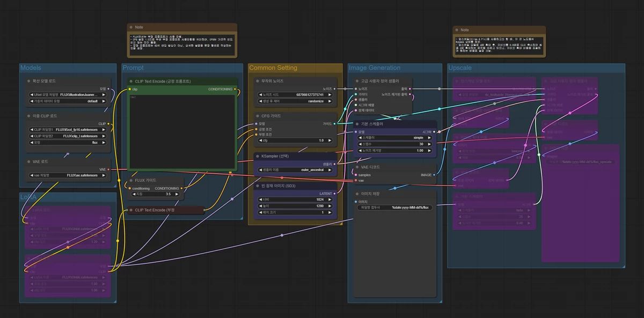
Task: Open the 생성 후 제어 randomize combo
Action: 294,101
